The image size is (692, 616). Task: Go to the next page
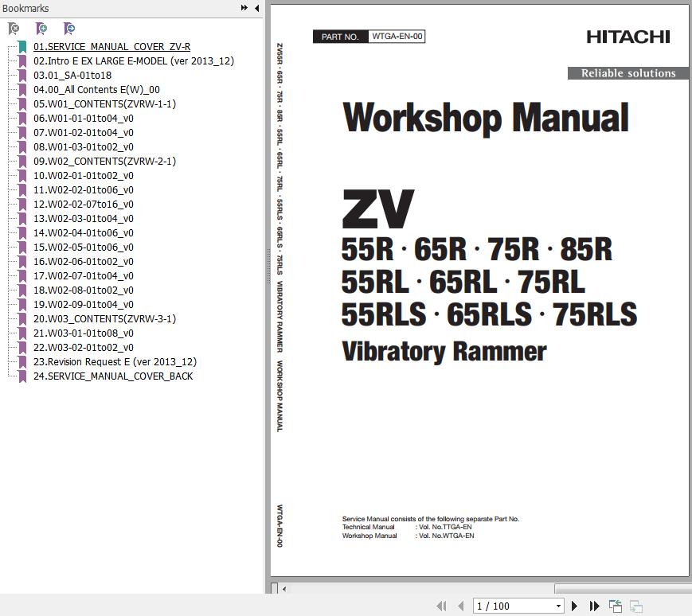(574, 606)
